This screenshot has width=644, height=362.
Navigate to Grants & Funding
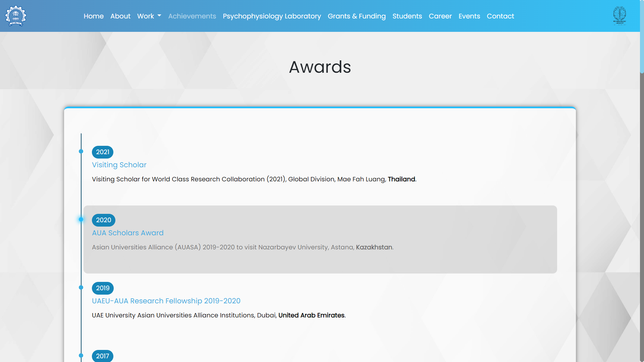(x=357, y=16)
